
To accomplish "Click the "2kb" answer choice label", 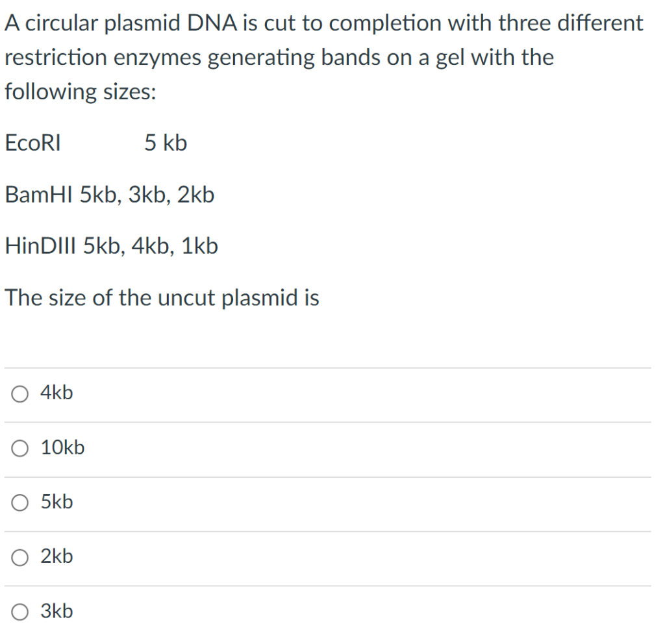I will click(56, 556).
